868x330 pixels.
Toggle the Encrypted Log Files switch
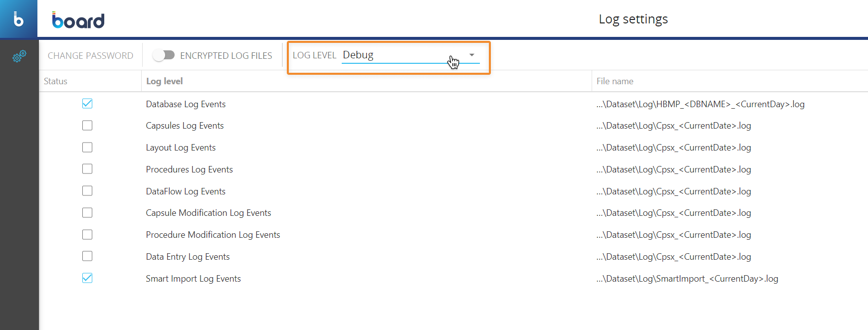[x=164, y=55]
